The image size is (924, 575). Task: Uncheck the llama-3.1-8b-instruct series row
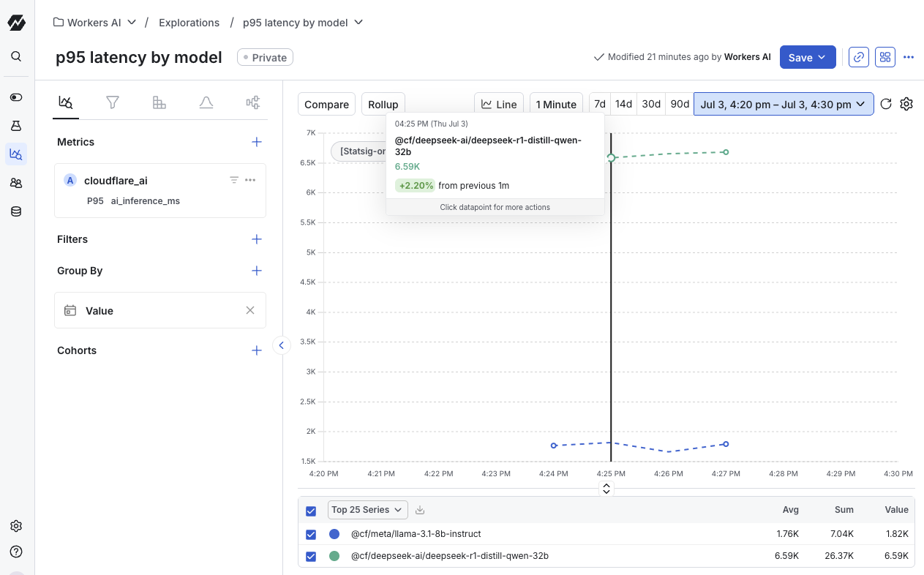pos(311,534)
